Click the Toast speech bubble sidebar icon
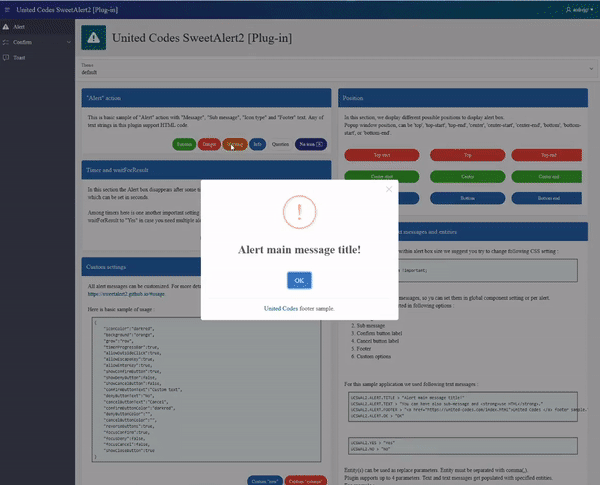The height and width of the screenshot is (485, 600). coord(6,57)
